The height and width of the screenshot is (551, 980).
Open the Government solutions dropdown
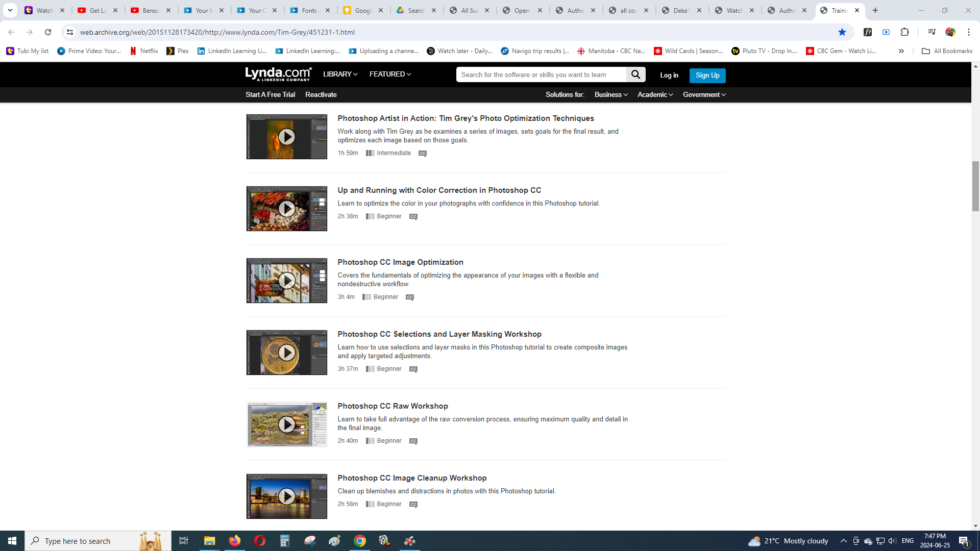[x=704, y=94]
